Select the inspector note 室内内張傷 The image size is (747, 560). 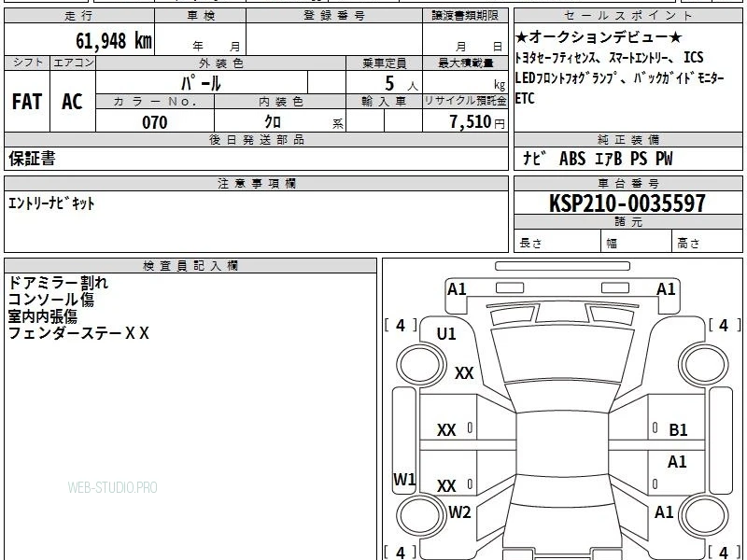coord(42,316)
